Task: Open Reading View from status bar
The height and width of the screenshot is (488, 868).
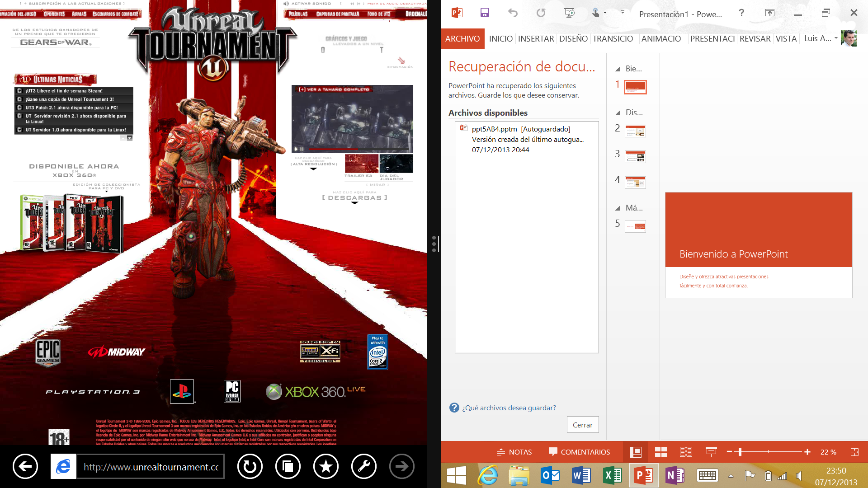Action: tap(685, 452)
